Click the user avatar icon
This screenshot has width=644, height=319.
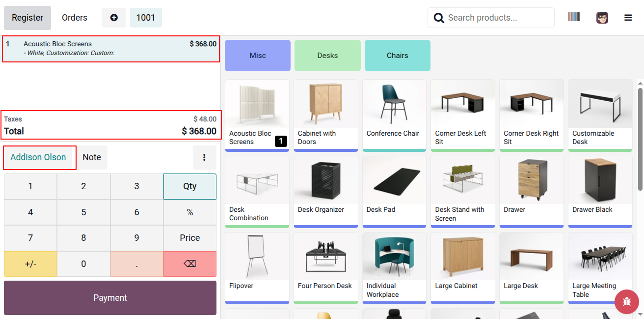602,18
